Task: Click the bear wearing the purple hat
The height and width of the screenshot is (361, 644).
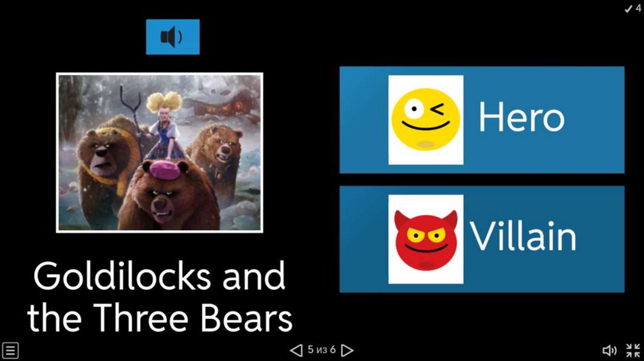Action: pyautogui.click(x=166, y=193)
